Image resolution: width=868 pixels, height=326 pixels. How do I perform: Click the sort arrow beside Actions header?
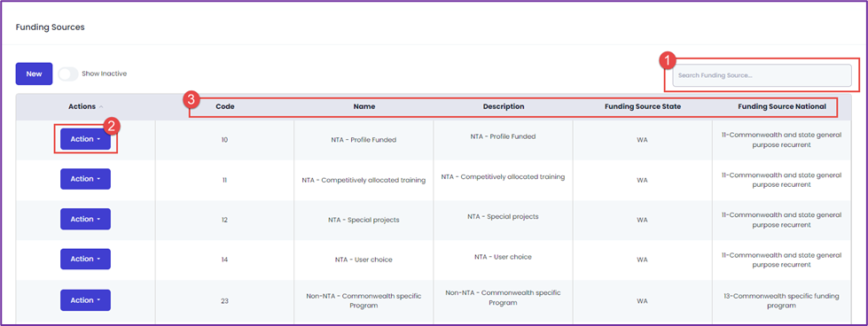(100, 106)
